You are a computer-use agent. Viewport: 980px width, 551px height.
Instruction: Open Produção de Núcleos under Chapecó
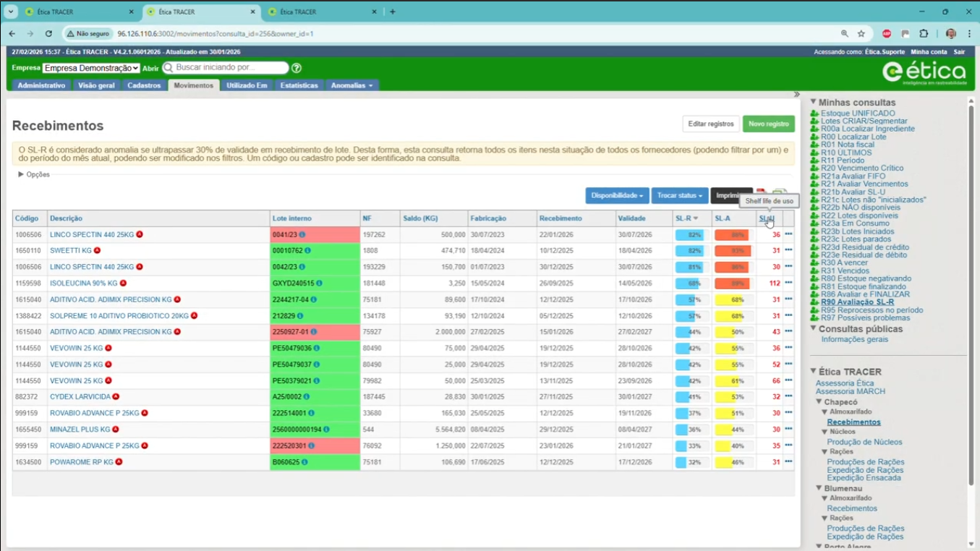[x=866, y=442]
